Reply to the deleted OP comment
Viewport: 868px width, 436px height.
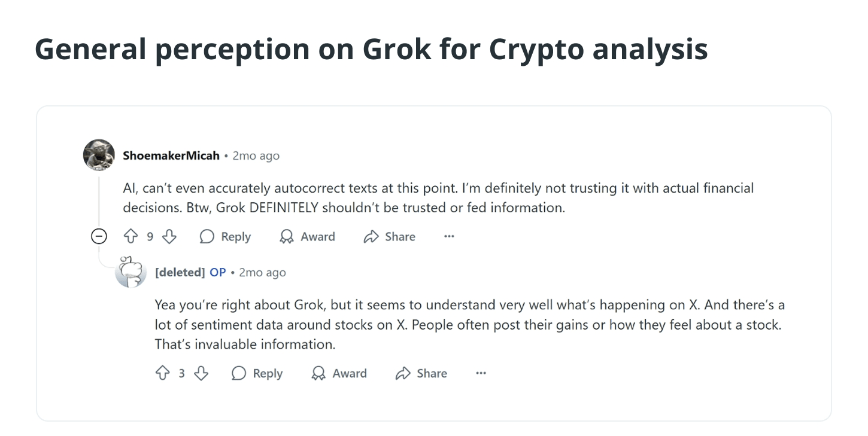[x=257, y=373]
